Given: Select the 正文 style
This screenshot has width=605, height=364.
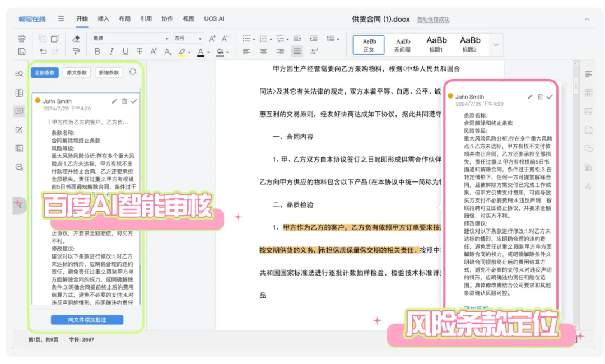Looking at the screenshot, I should (369, 45).
